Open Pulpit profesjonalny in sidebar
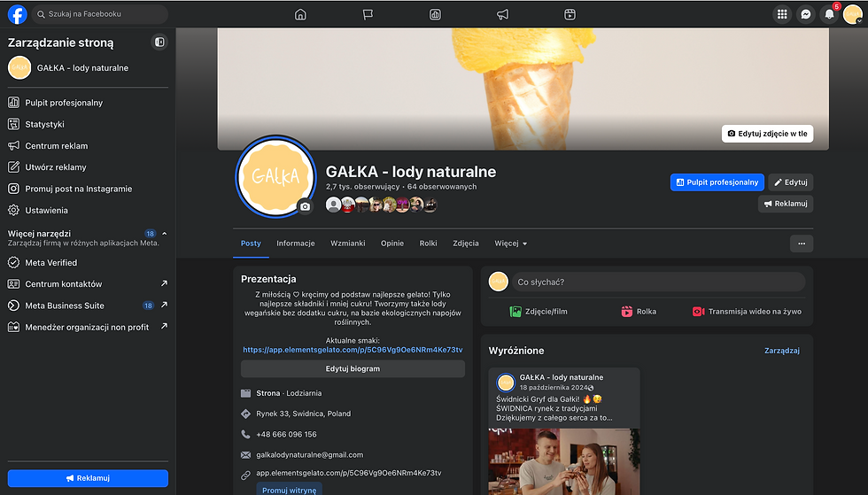 click(x=88, y=103)
